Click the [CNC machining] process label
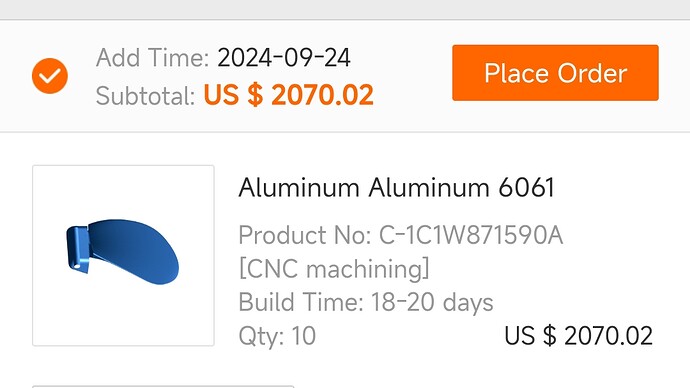The width and height of the screenshot is (690, 388). point(334,268)
